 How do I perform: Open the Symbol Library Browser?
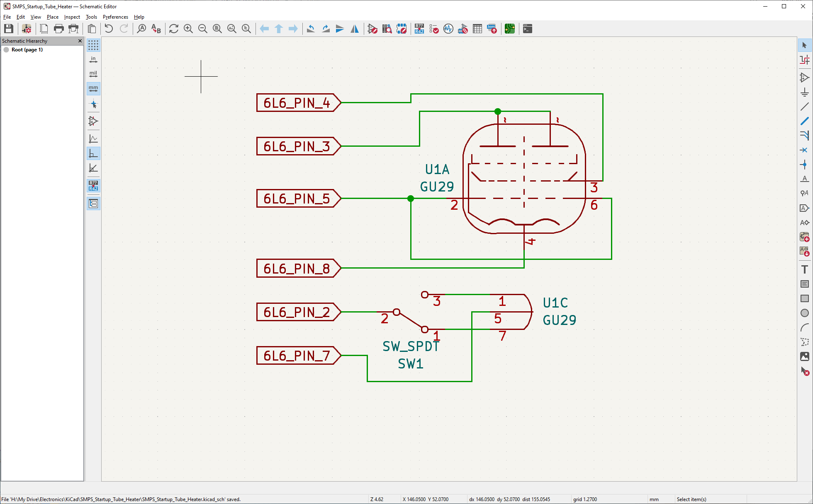point(387,29)
